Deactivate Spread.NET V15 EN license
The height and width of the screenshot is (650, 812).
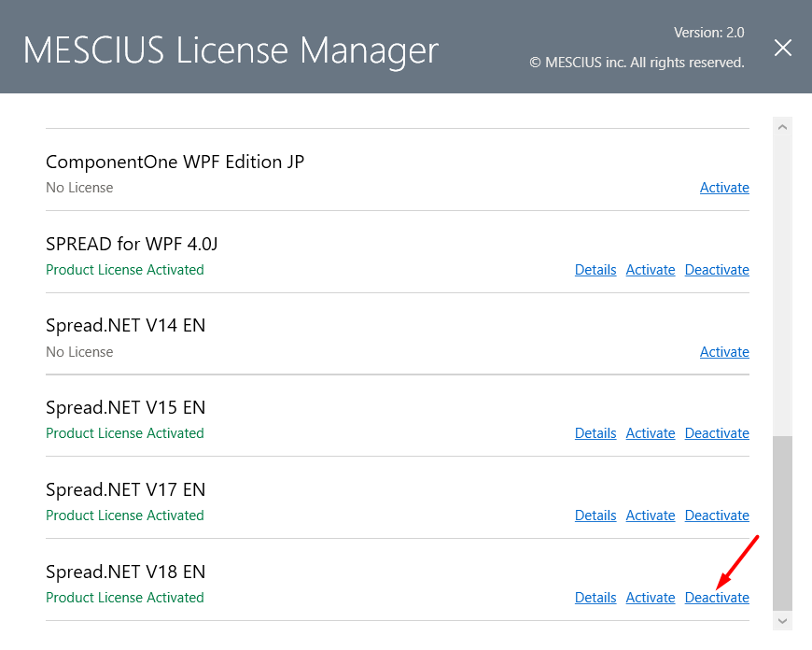point(717,433)
